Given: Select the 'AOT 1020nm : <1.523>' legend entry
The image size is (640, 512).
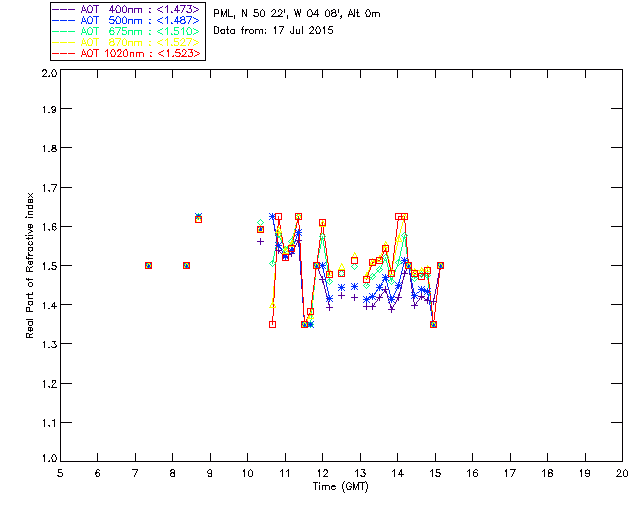Looking at the screenshot, I should coord(126,53).
